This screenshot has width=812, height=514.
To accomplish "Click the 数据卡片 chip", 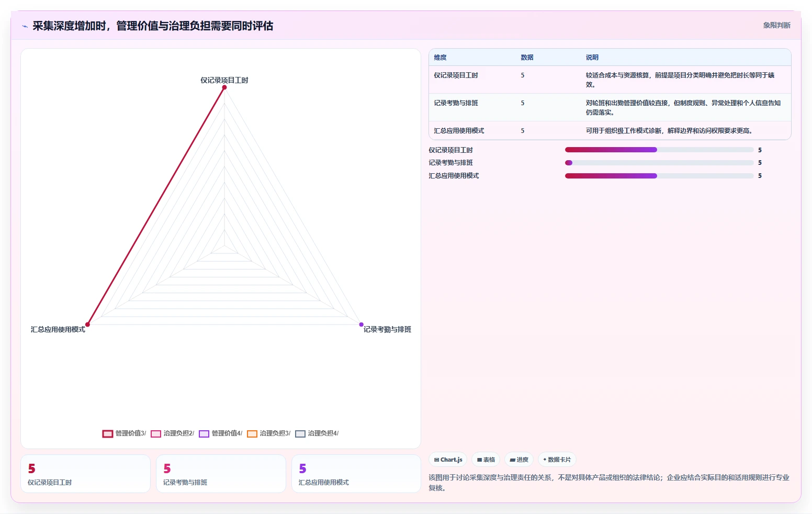I will 557,460.
